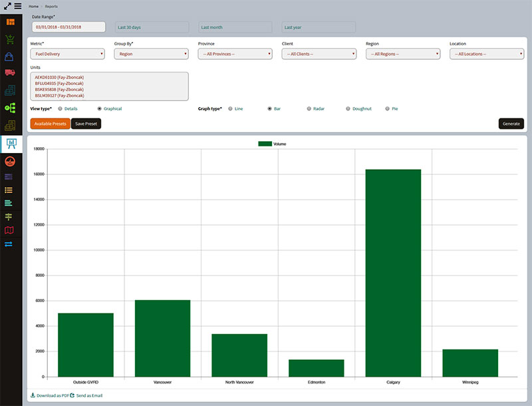
Task: Select unit BSLM39127 (Fay-Zboncak)
Action: [59, 96]
